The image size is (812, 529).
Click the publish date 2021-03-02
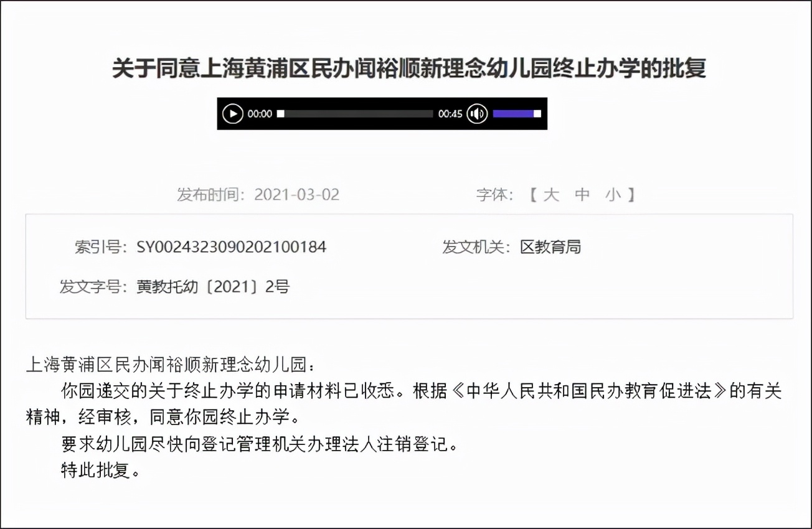pyautogui.click(x=298, y=194)
